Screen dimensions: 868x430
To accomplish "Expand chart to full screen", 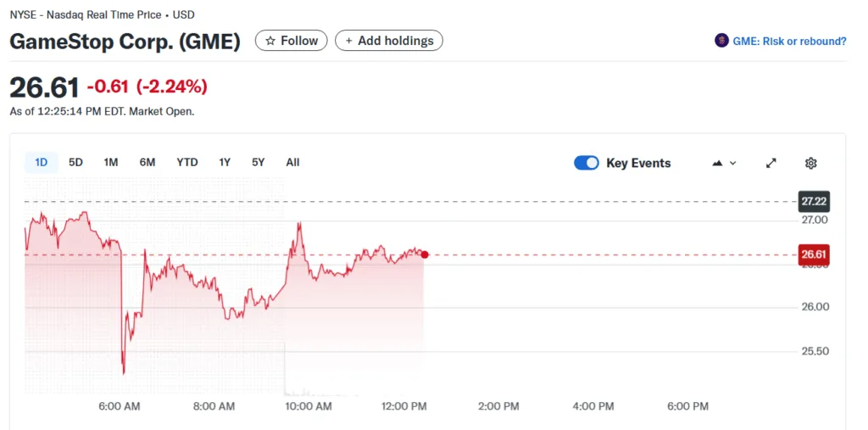I will pyautogui.click(x=771, y=163).
